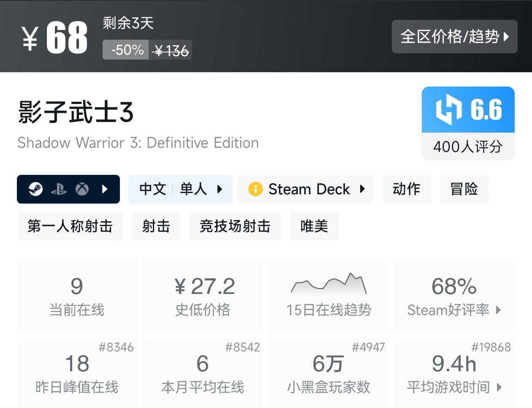Click the #8542 rank label
The height and width of the screenshot is (408, 532).
[x=242, y=347]
